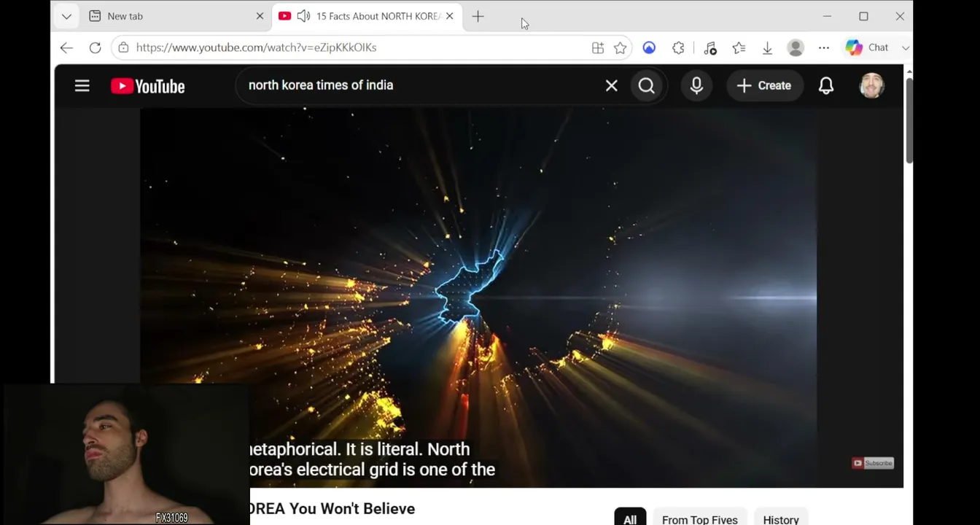
Task: Maximize the browser window
Action: (863, 16)
